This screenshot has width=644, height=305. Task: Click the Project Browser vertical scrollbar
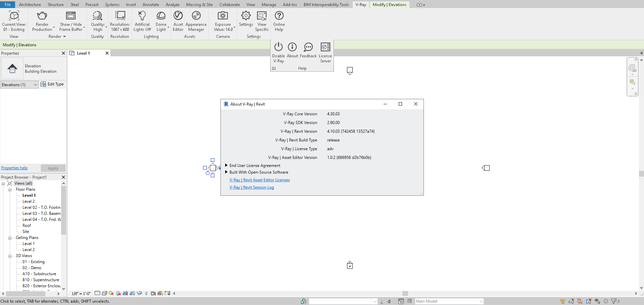63,210
